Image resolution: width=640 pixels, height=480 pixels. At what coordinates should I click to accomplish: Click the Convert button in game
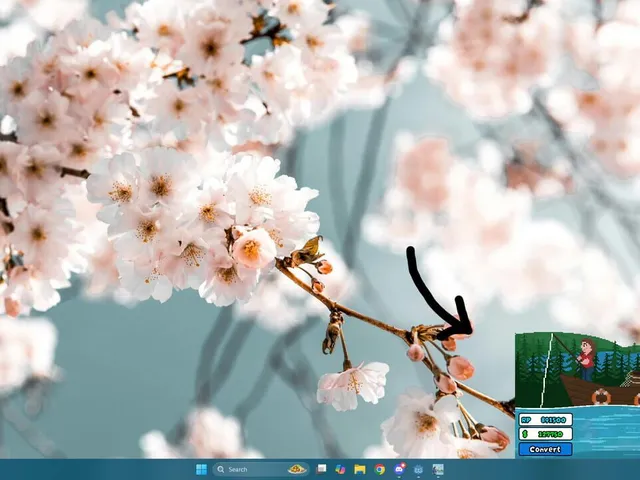tap(545, 449)
